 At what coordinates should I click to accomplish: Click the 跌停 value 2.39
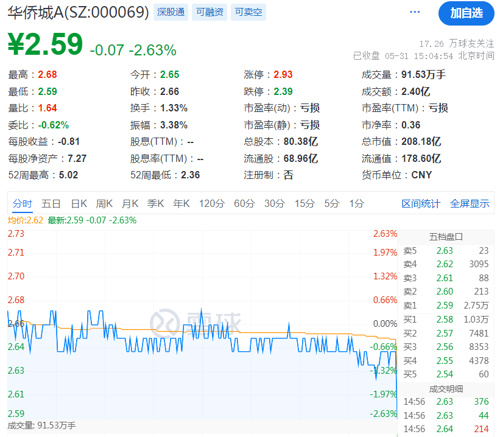(283, 91)
